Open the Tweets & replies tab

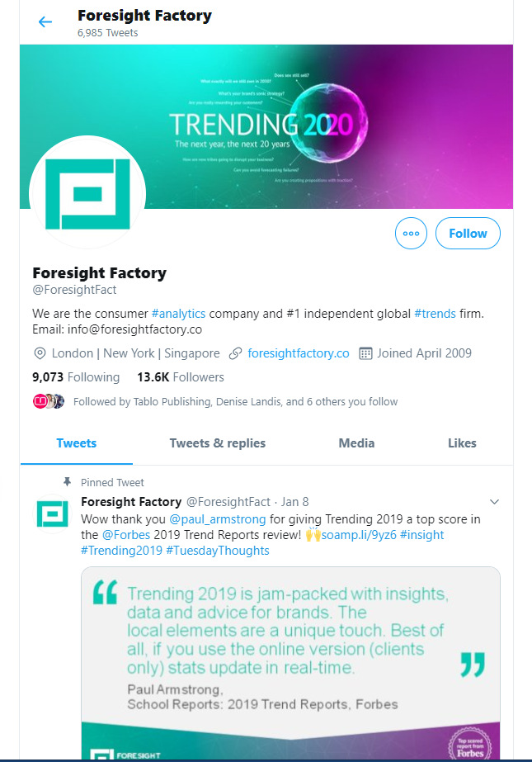click(217, 443)
